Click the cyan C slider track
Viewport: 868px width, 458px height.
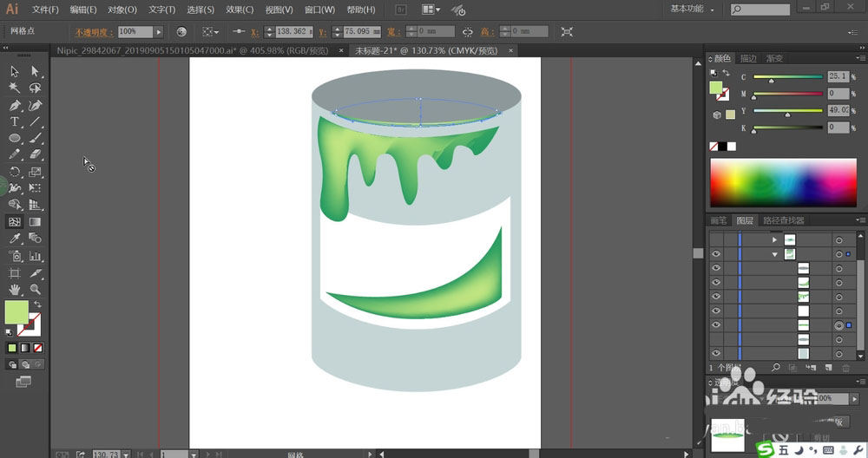point(787,76)
